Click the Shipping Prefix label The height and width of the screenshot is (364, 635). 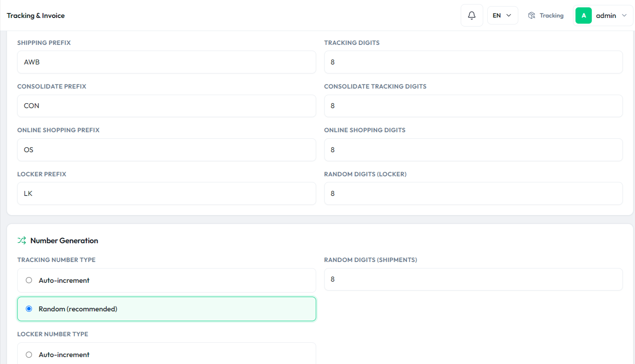[44, 43]
